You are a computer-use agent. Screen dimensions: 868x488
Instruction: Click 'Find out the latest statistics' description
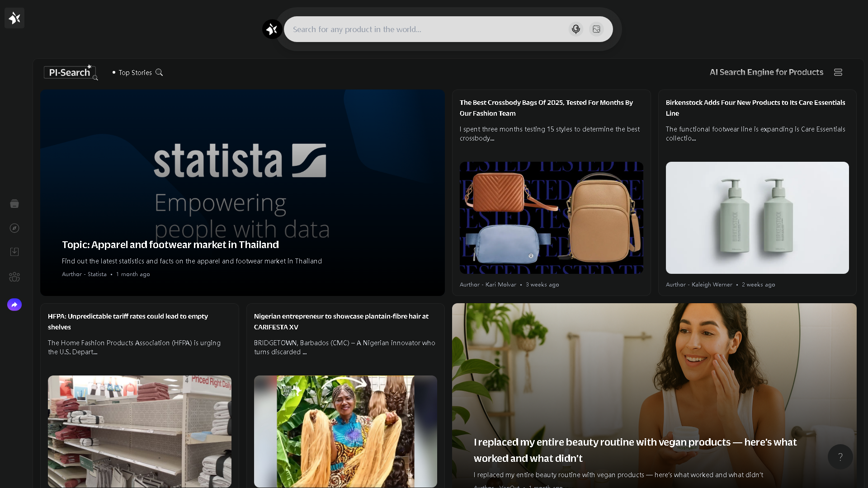pyautogui.click(x=192, y=261)
